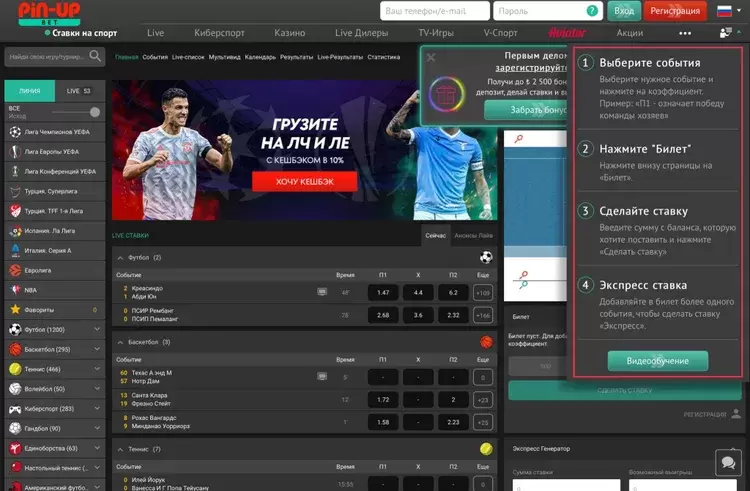Open Мультивид sub-navigation link

224,57
